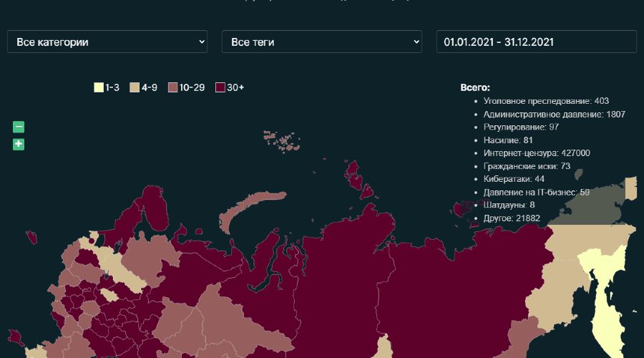Click the zoom out minus button

[19, 127]
